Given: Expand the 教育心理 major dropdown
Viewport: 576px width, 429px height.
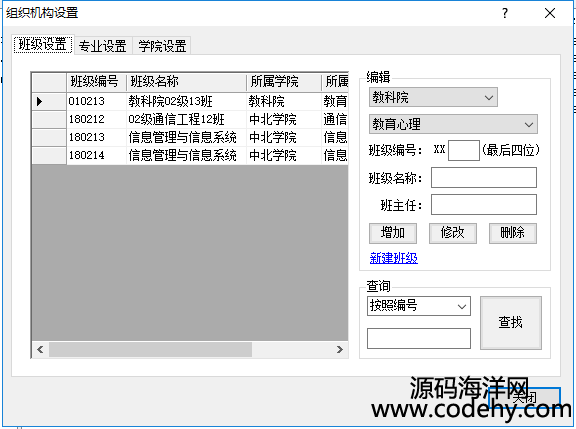Looking at the screenshot, I should click(453, 124).
